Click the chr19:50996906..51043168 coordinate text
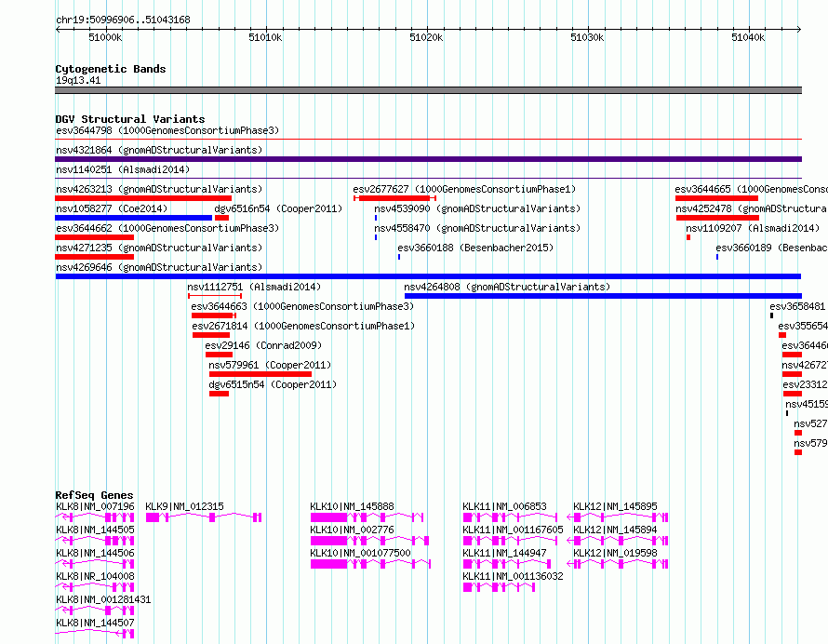Image resolution: width=828 pixels, height=644 pixels. pyautogui.click(x=123, y=20)
